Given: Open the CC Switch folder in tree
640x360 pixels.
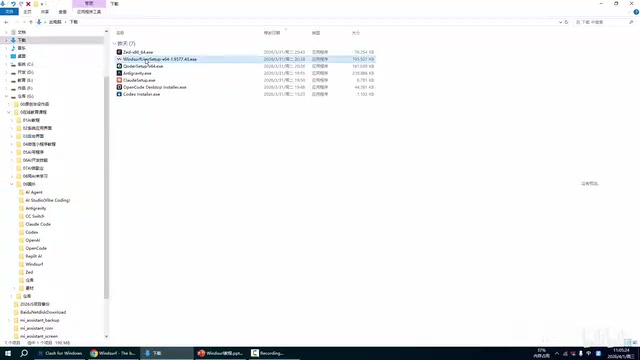Looking at the screenshot, I should (x=35, y=216).
